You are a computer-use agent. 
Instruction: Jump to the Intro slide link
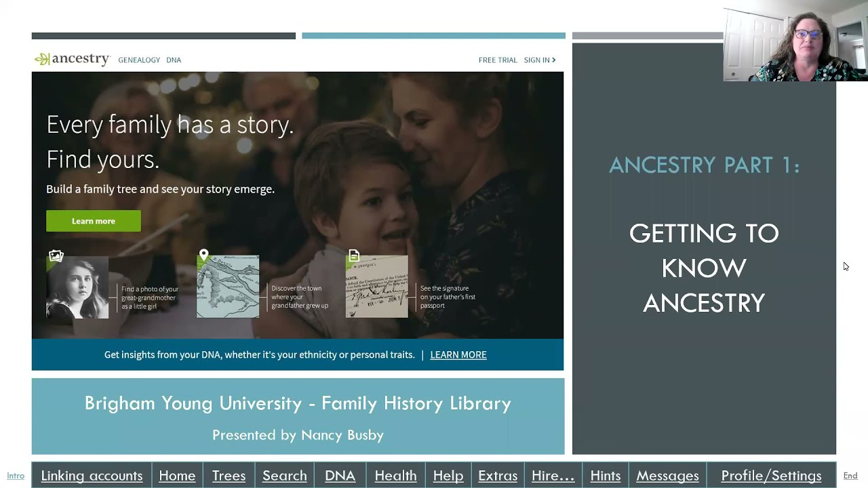[16, 476]
